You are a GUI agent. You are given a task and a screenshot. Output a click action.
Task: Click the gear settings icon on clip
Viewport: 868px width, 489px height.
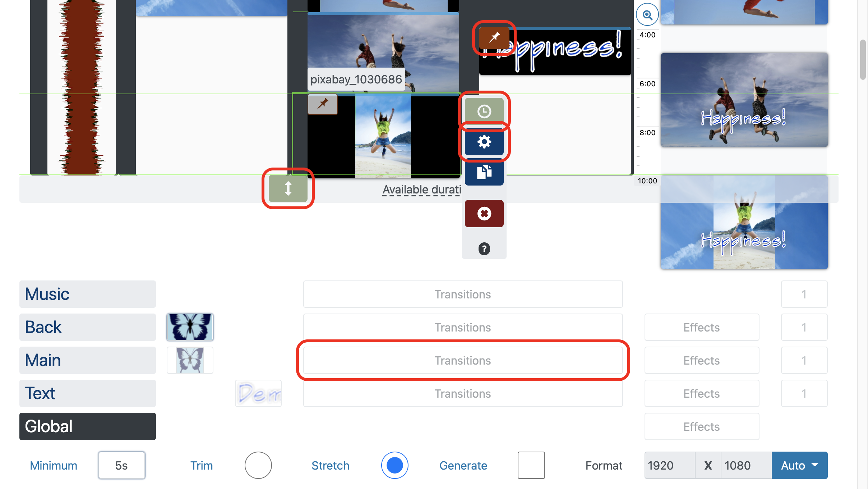pos(484,141)
